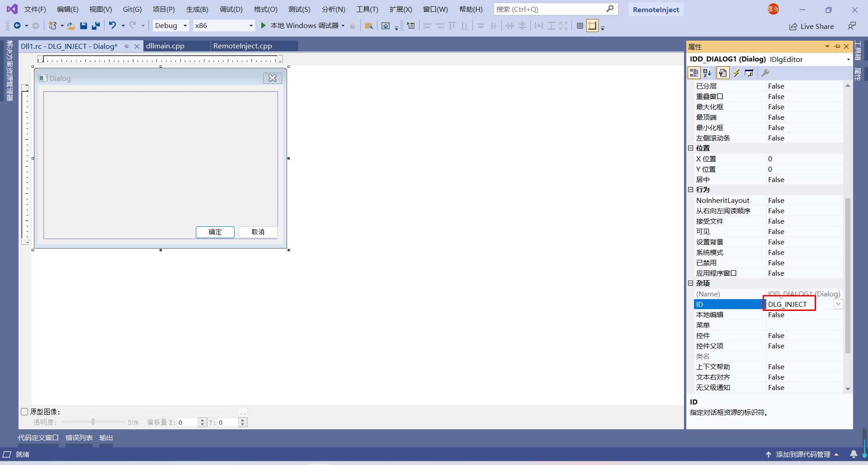Viewport: 868px width, 465px height.
Task: Click the X offset input field
Action: [x=188, y=423]
